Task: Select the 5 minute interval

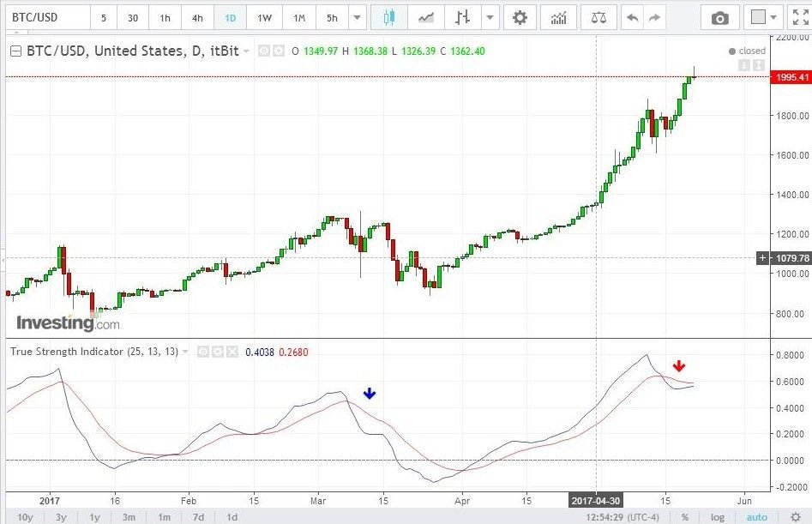Action: pyautogui.click(x=104, y=18)
